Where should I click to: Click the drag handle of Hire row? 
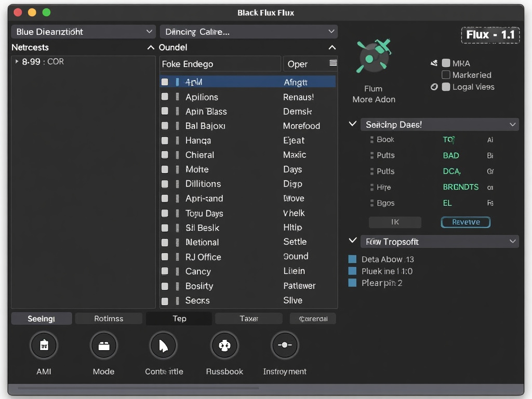(x=372, y=187)
